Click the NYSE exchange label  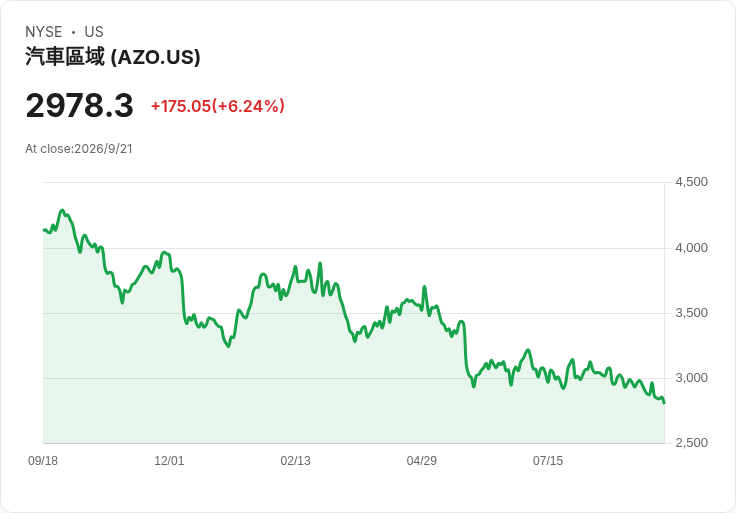[x=44, y=32]
